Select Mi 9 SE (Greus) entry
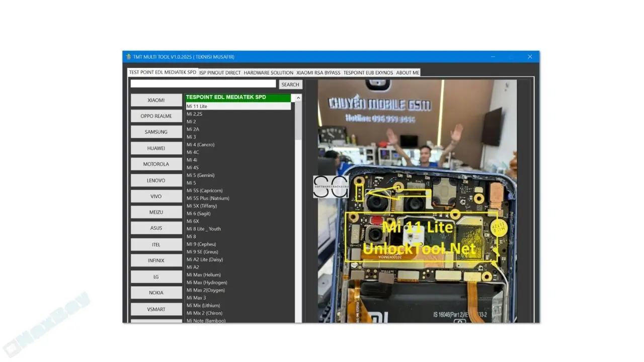The width and height of the screenshot is (644, 362). tap(202, 252)
